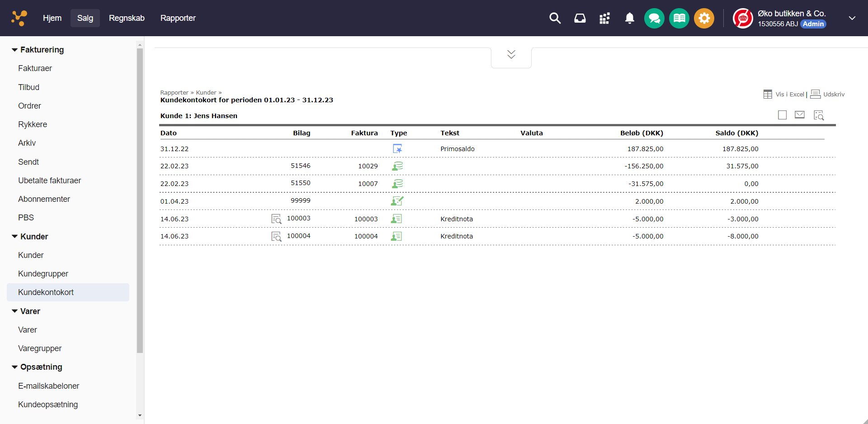868x424 pixels.
Task: View document for bilag 100003
Action: 276,219
